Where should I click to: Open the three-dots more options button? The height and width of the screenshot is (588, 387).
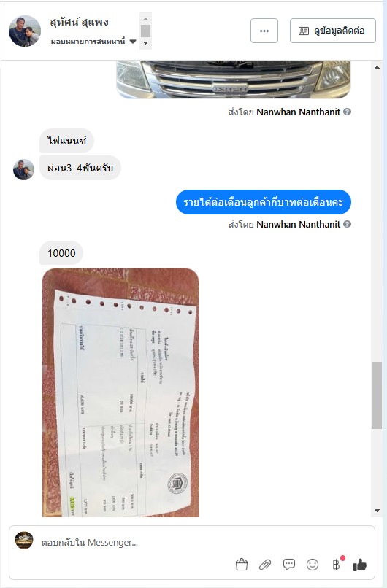tap(264, 31)
